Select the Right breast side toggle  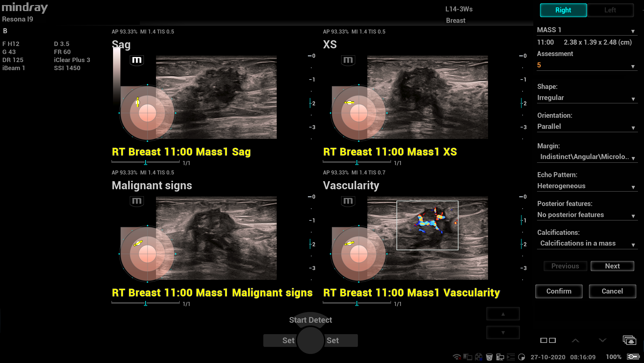point(563,10)
